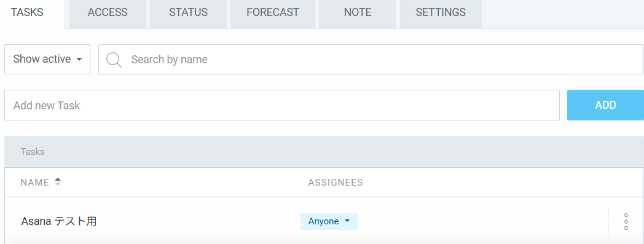Click the Tasks section header bar
Screen dimensions: 644x244
click(324, 152)
